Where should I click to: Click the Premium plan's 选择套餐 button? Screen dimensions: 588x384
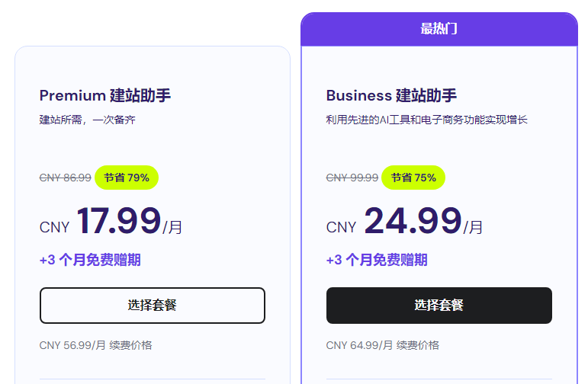[x=153, y=306]
